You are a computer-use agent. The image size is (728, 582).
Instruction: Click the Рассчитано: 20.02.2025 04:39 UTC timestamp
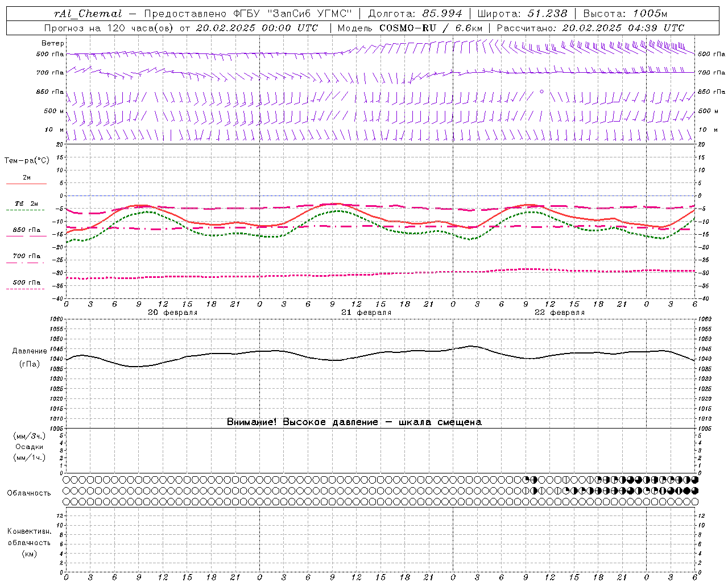pyautogui.click(x=590, y=28)
